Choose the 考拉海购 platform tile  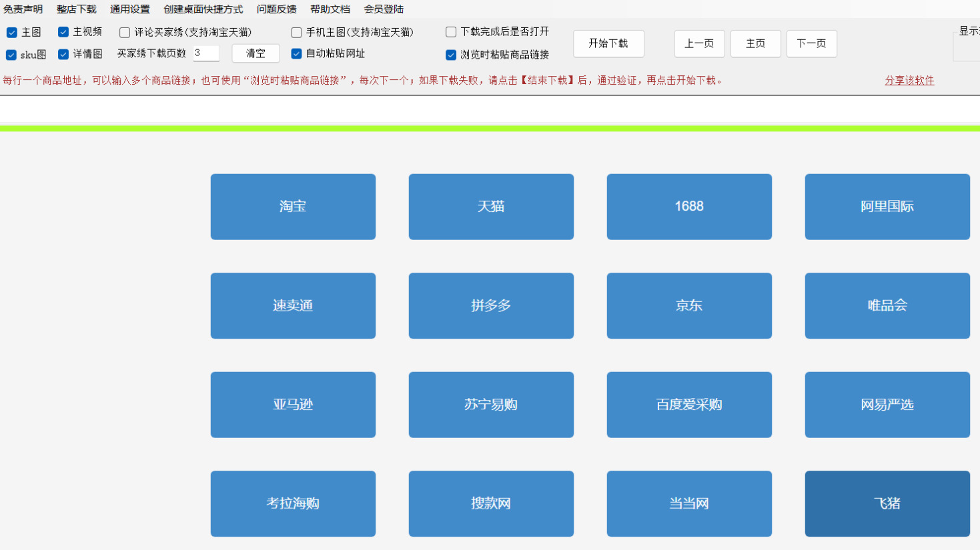point(293,504)
